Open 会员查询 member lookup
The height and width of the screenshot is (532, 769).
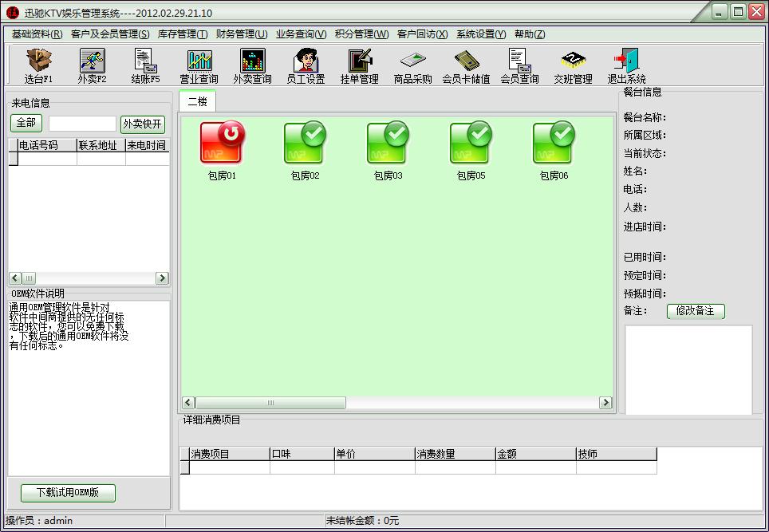[x=520, y=65]
